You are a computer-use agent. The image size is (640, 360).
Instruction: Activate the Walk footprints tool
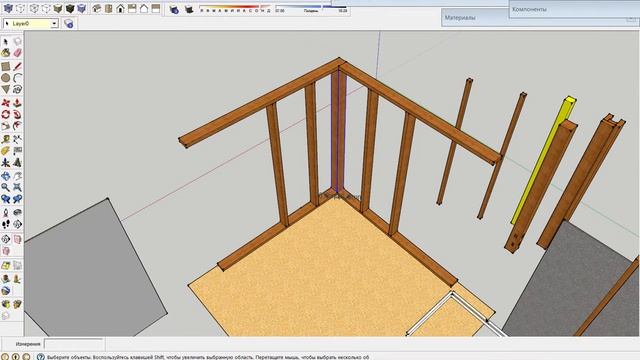coord(6,224)
